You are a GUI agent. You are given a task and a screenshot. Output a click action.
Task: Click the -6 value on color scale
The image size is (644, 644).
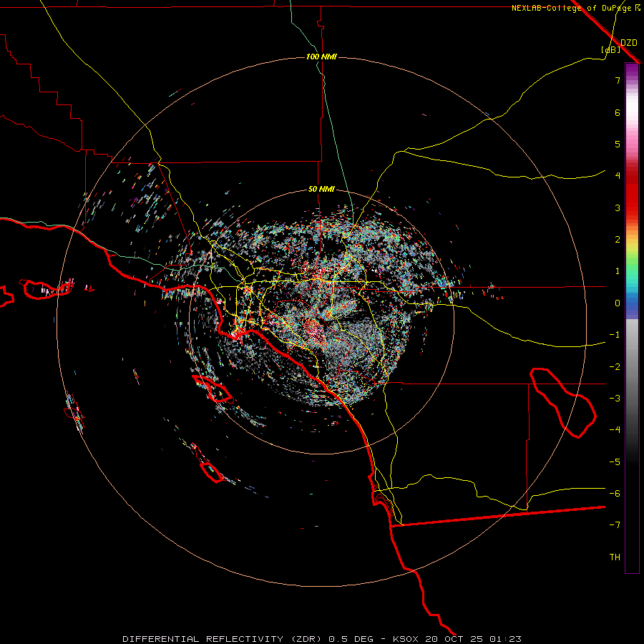(615, 493)
